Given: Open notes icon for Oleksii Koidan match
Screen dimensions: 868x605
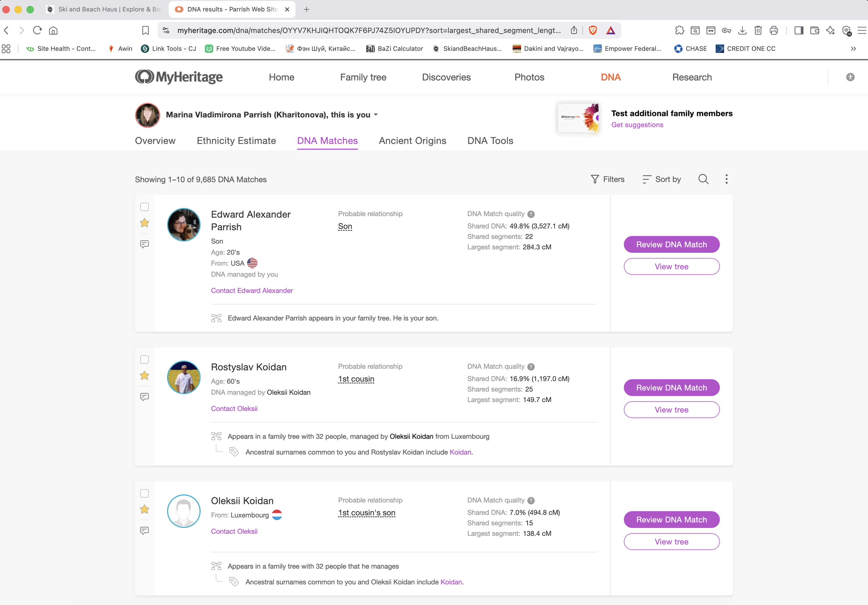Looking at the screenshot, I should pyautogui.click(x=144, y=531).
